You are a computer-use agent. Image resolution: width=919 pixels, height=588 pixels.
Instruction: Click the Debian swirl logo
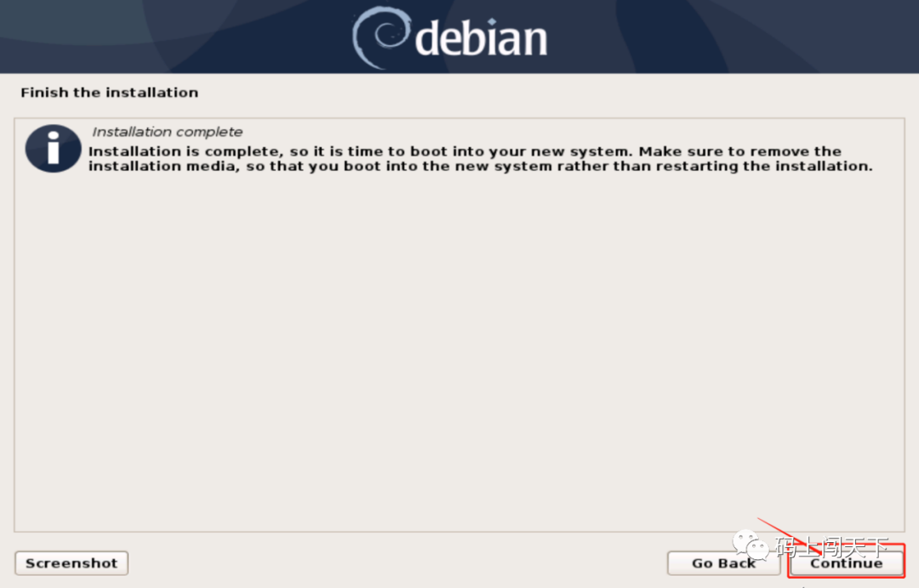[380, 37]
